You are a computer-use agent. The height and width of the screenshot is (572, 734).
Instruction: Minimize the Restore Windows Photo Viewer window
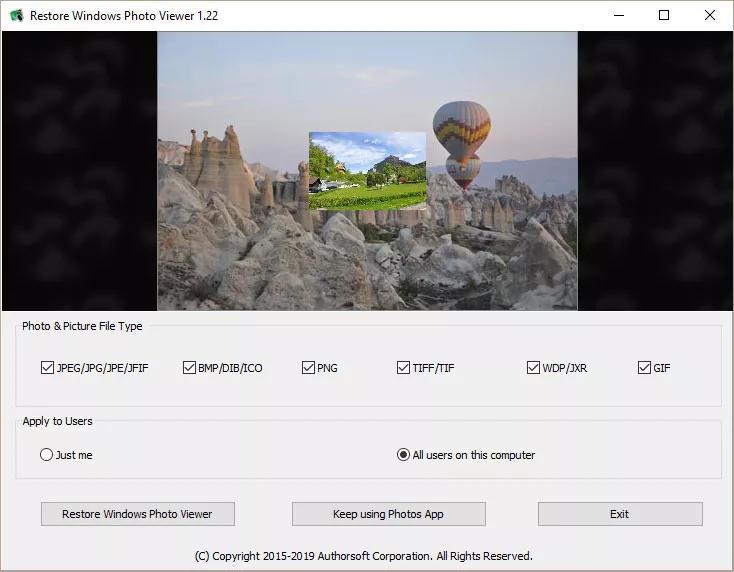[619, 15]
